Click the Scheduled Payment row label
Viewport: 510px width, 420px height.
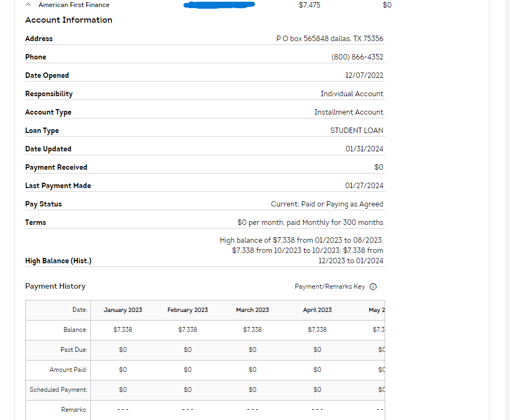58,389
